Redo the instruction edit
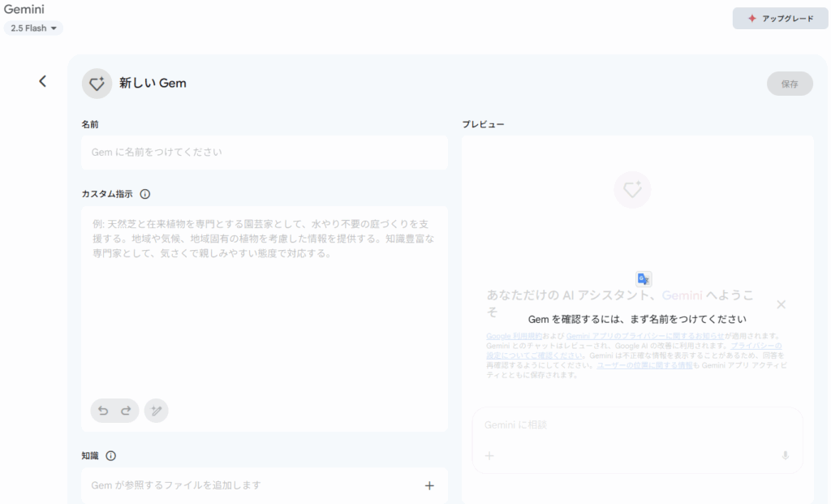The width and height of the screenshot is (831, 504). pyautogui.click(x=126, y=411)
